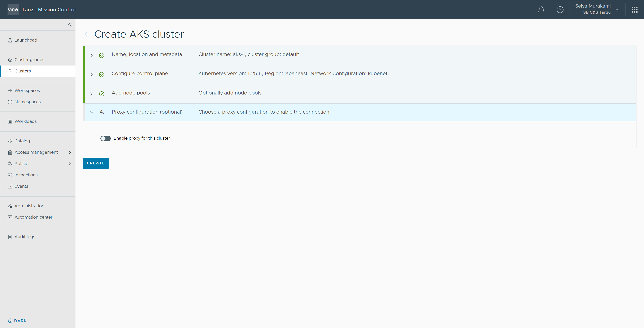
Task: Open Cluster groups in sidebar
Action: [29, 60]
